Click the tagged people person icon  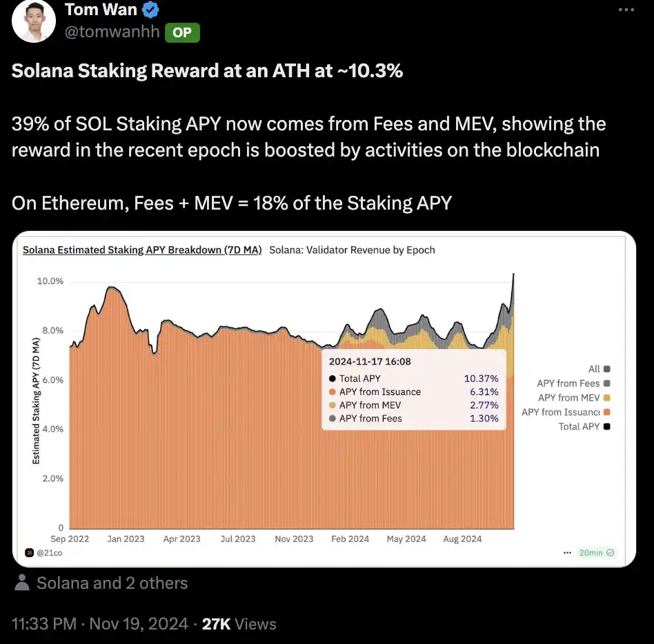[22, 583]
